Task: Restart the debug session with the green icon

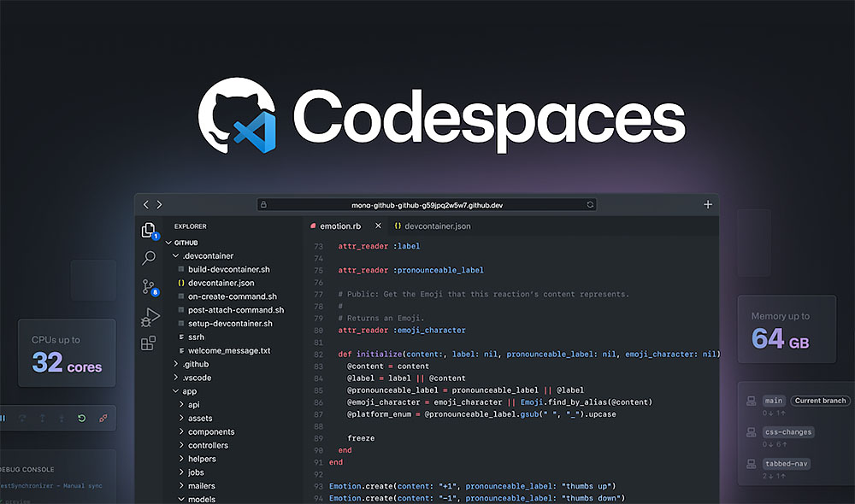Action: click(x=82, y=419)
